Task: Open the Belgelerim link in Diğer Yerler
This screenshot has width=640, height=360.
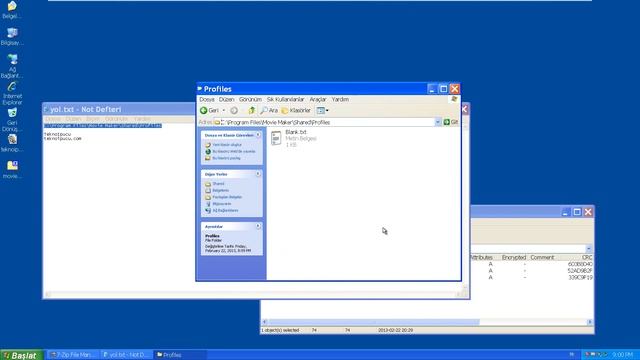Action: click(220, 190)
